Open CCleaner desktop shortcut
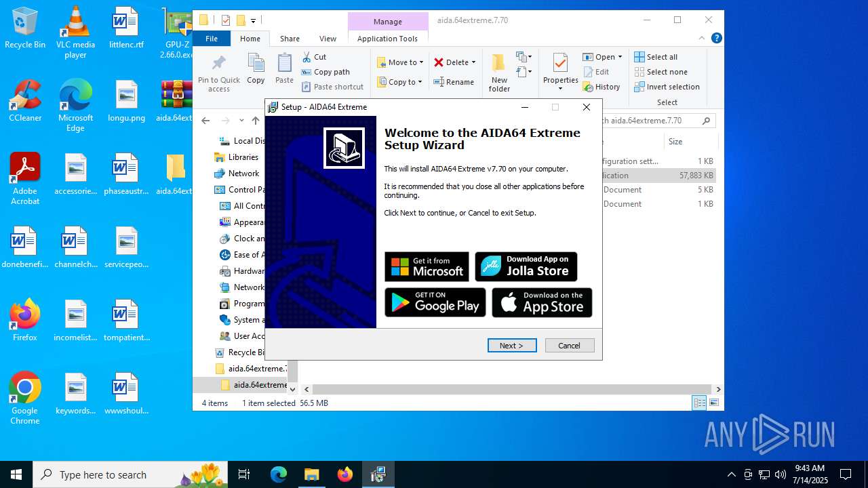 [x=25, y=102]
